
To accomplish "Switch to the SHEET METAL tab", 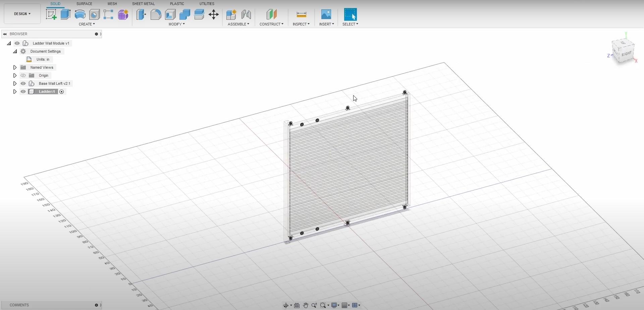I will point(144,4).
